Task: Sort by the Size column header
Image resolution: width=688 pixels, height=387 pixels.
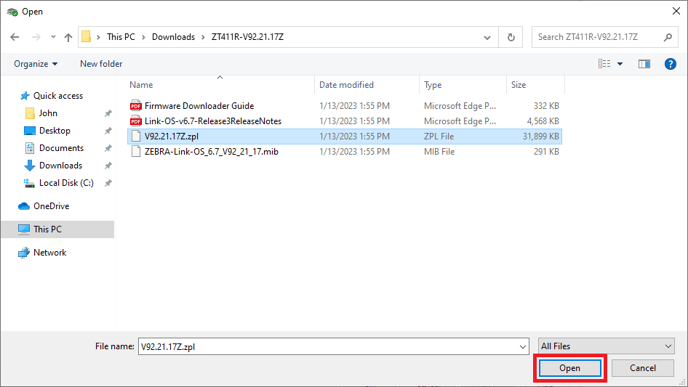Action: click(x=518, y=85)
